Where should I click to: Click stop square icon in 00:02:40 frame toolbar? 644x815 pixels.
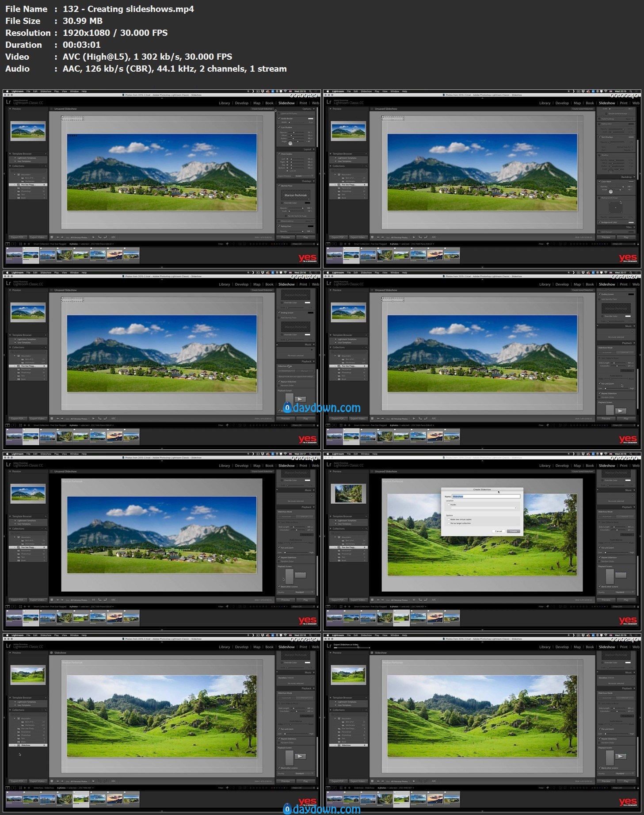(372, 781)
